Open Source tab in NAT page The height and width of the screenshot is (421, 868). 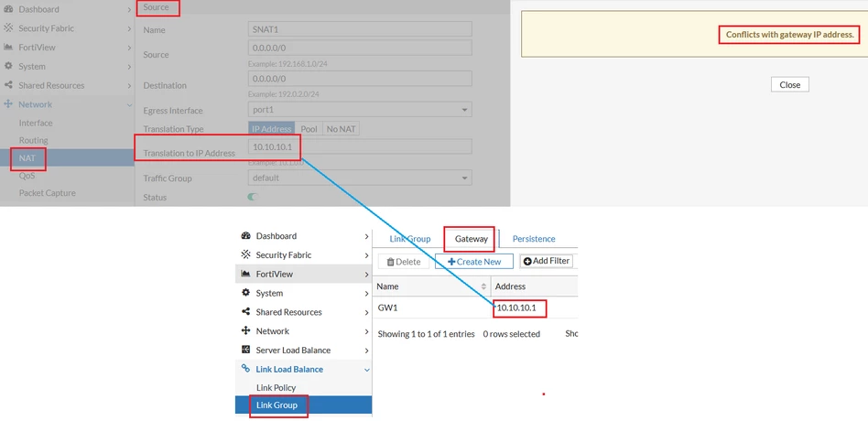click(x=156, y=7)
